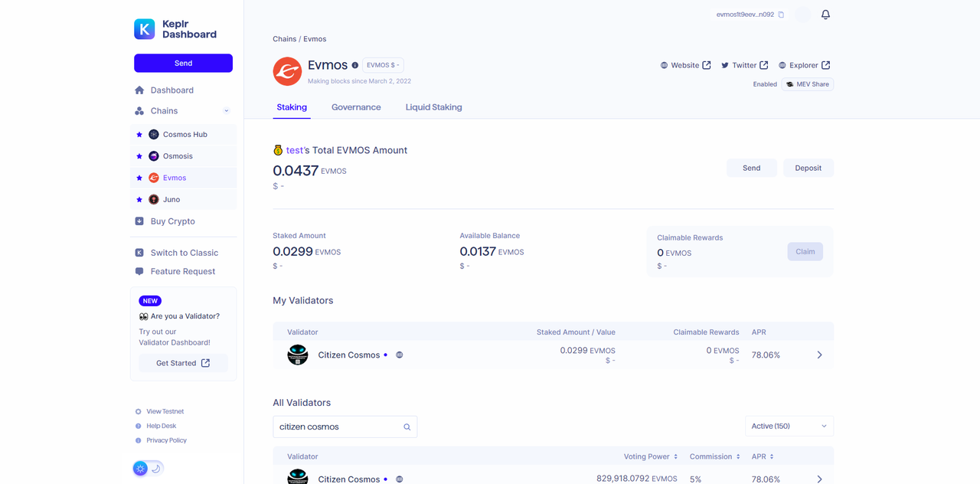Open the View Testnet link

coord(159,411)
